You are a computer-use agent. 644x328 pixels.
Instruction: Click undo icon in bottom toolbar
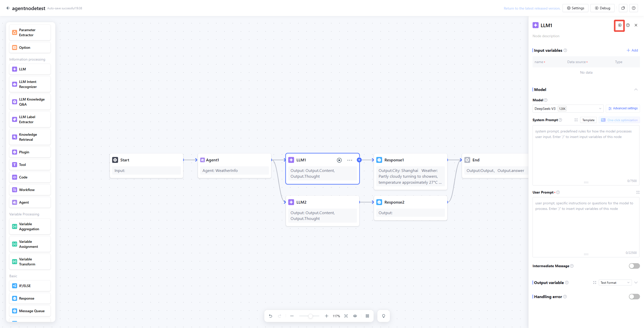[x=270, y=316]
